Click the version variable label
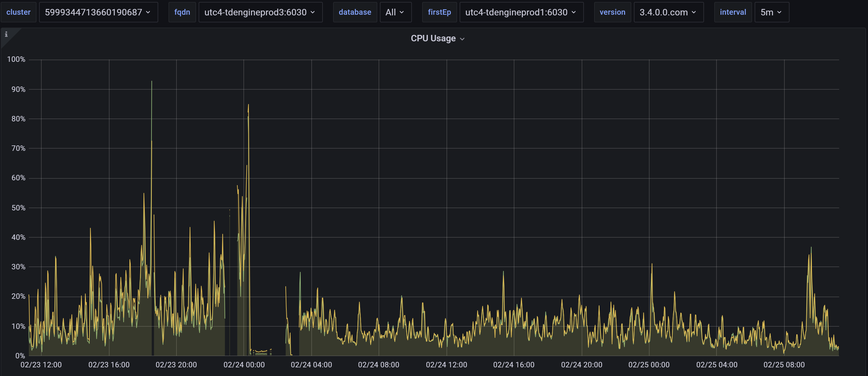The width and height of the screenshot is (868, 376). coord(612,12)
